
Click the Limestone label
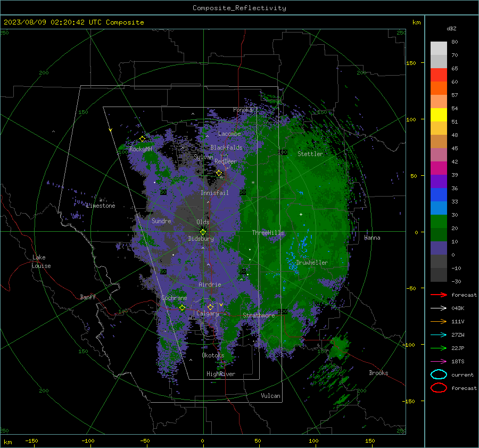click(x=101, y=206)
